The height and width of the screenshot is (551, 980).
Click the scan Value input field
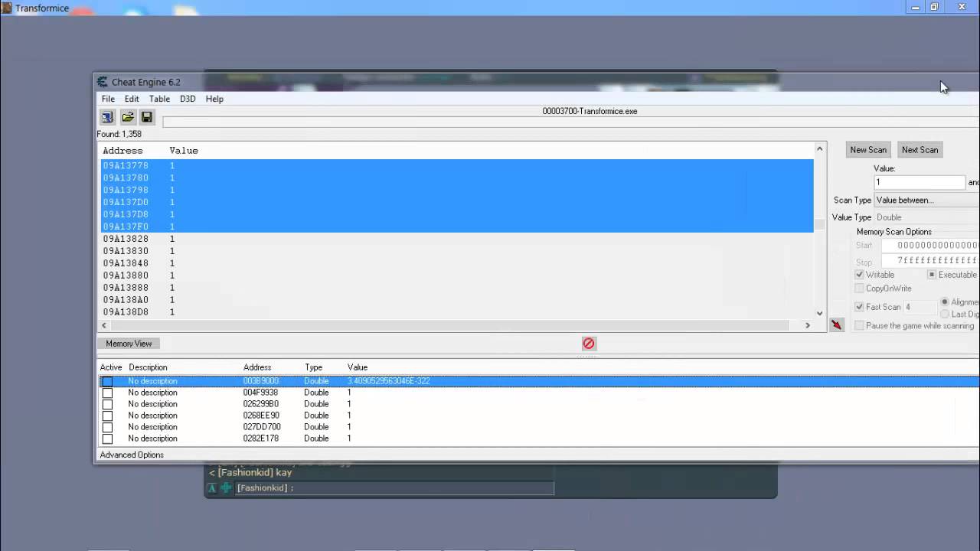tap(920, 182)
